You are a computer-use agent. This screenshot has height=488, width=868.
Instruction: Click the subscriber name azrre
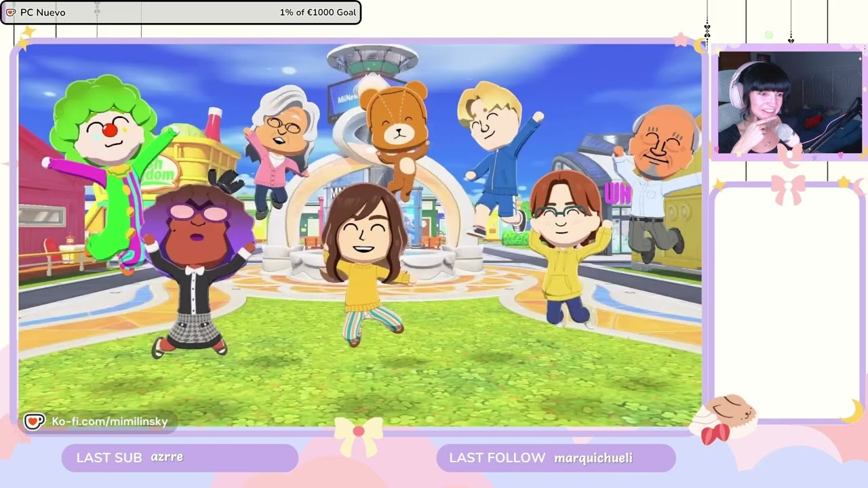click(167, 457)
